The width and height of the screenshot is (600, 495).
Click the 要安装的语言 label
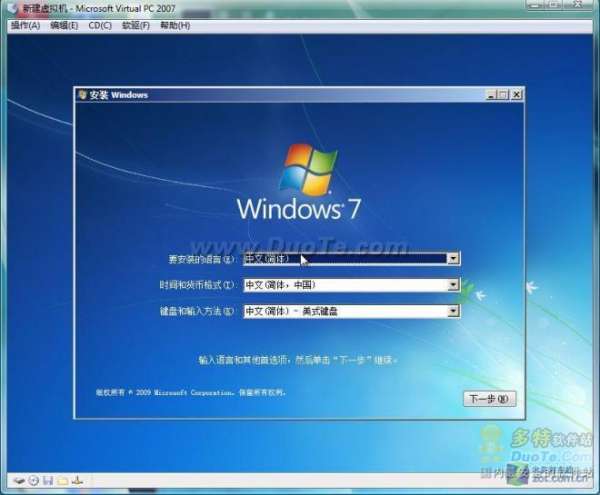click(201, 259)
